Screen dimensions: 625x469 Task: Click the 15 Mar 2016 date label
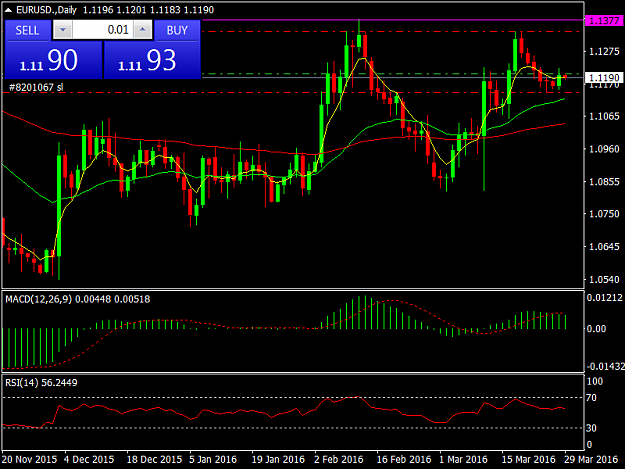pyautogui.click(x=529, y=459)
